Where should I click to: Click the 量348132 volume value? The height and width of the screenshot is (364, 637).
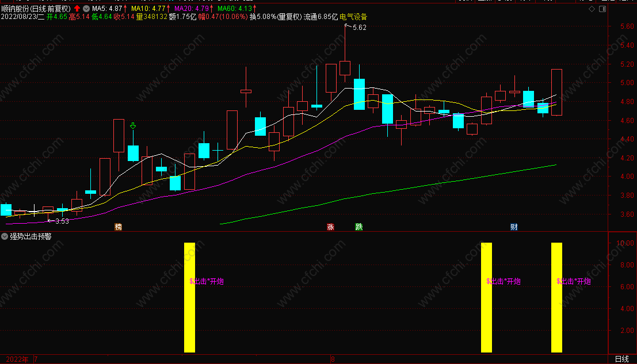coord(151,17)
